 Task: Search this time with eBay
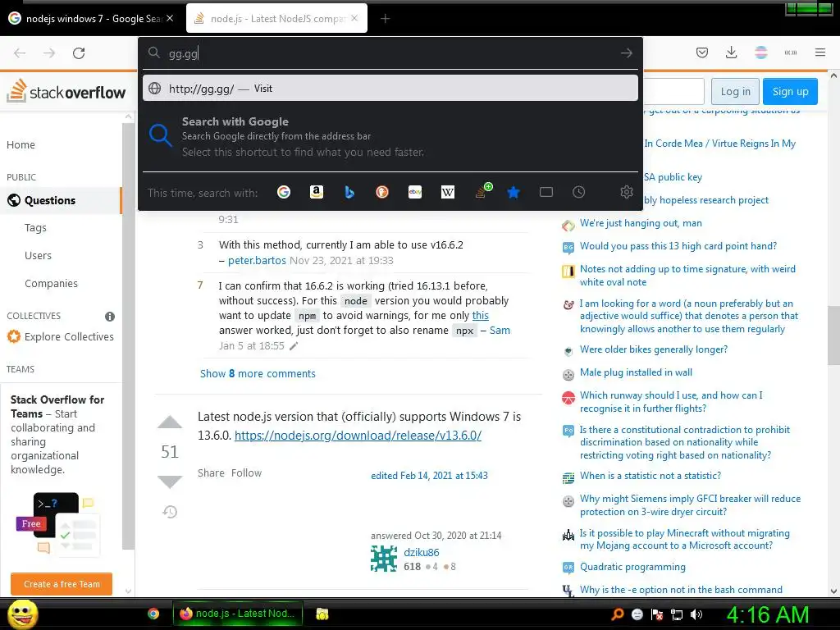[x=415, y=192]
